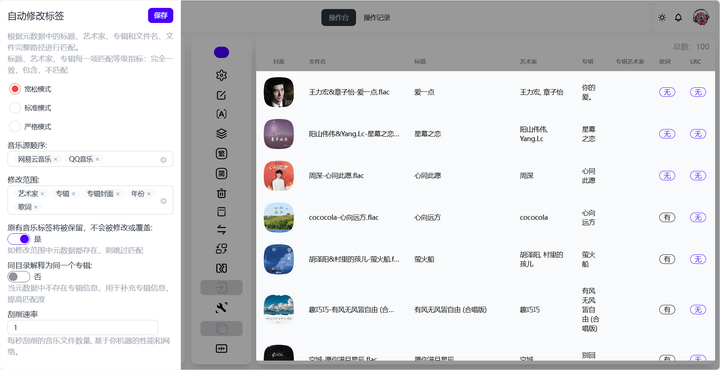Switch to the 操作记录 tab

coord(377,18)
